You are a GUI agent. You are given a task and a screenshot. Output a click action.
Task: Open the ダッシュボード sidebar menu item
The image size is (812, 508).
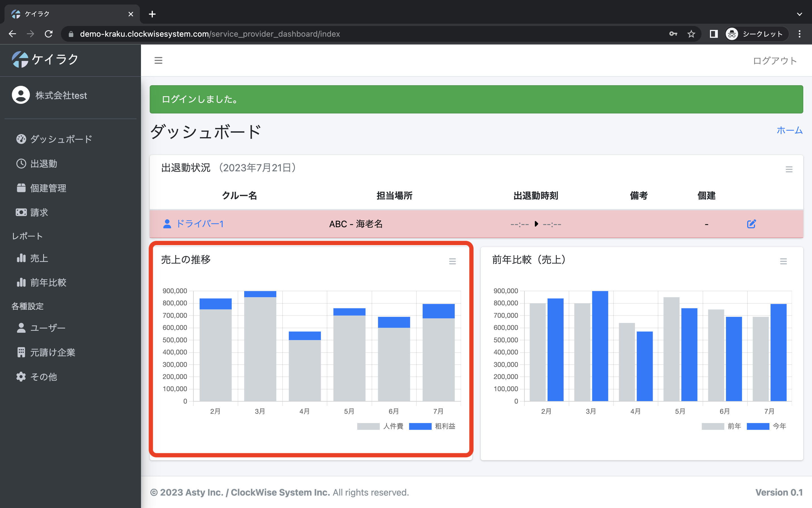click(54, 139)
